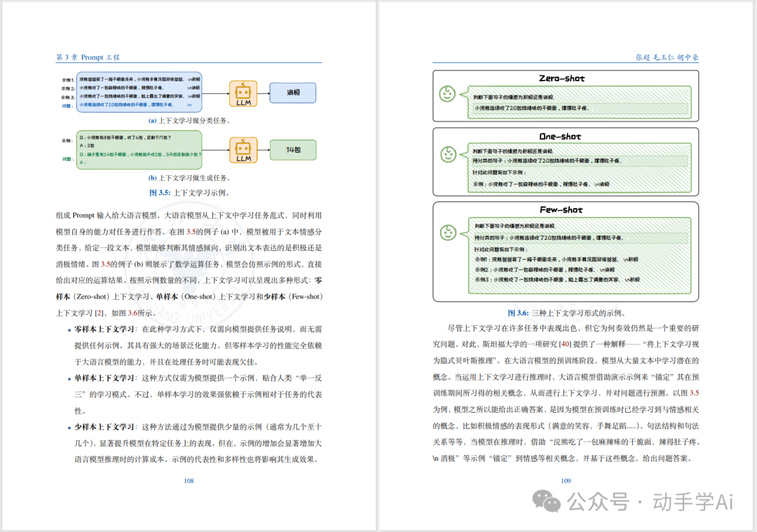The width and height of the screenshot is (757, 532).
Task: Click the page number '108'
Action: tap(189, 481)
